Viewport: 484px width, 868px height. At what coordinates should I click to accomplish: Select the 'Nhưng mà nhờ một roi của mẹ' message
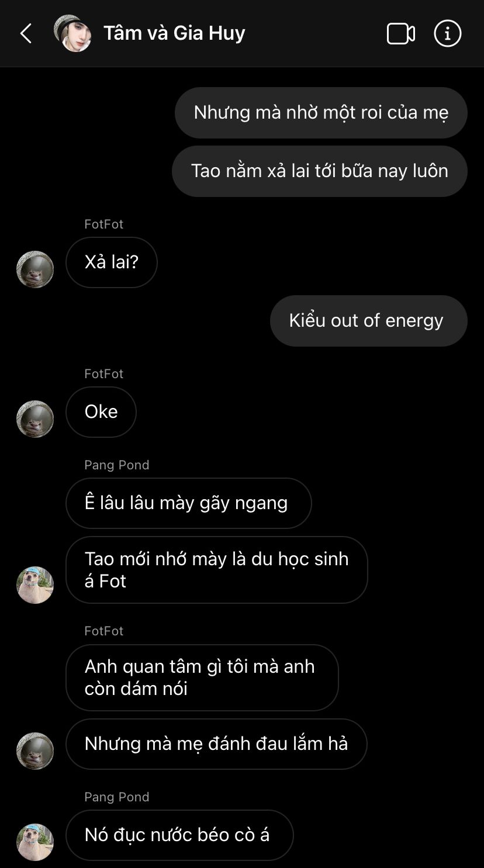click(x=321, y=113)
